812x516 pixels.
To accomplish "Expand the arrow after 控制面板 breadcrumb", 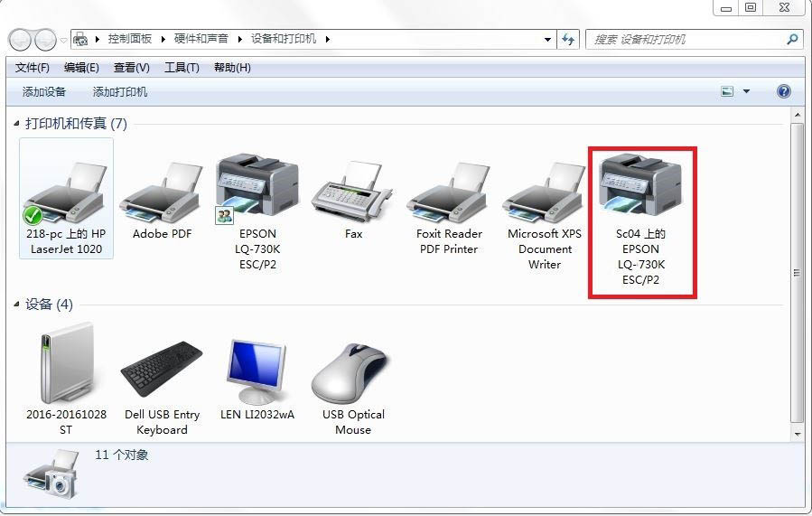I will click(163, 39).
